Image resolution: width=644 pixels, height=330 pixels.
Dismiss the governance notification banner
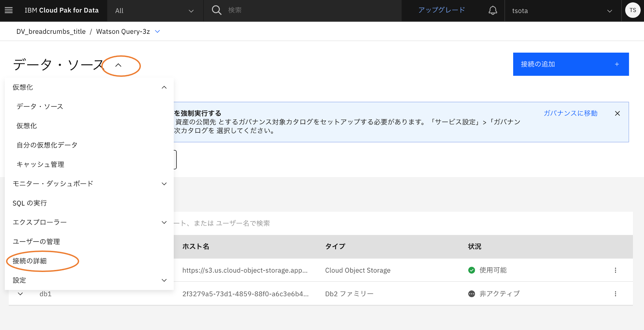pyautogui.click(x=617, y=113)
